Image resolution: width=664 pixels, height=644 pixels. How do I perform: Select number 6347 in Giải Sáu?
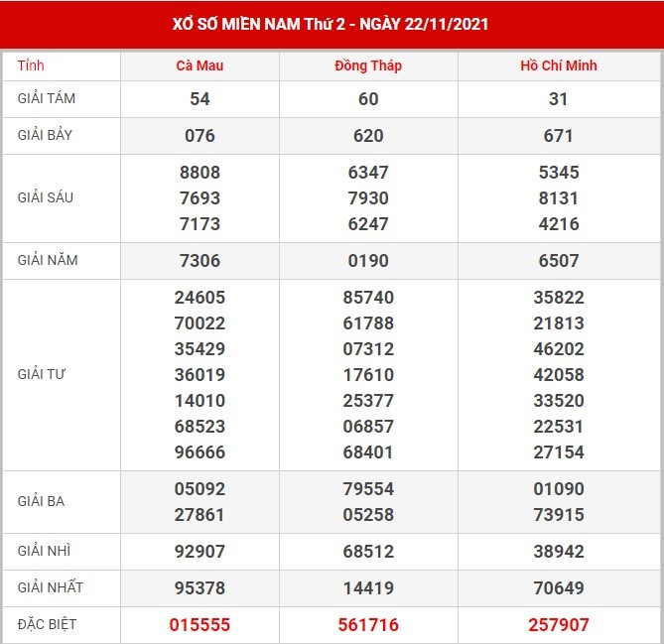point(368,173)
